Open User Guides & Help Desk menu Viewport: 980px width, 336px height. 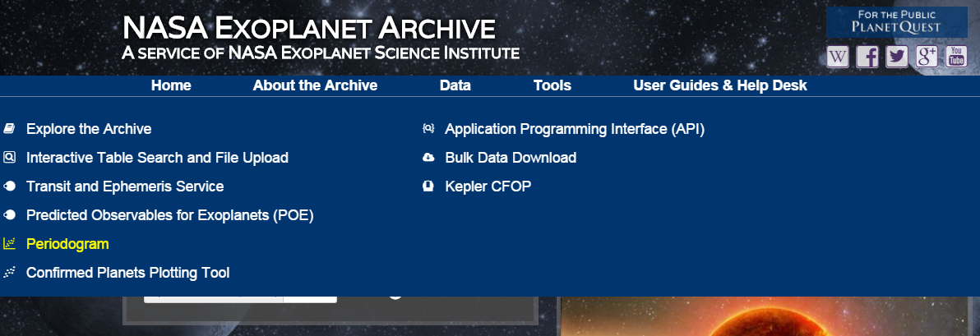click(x=720, y=85)
